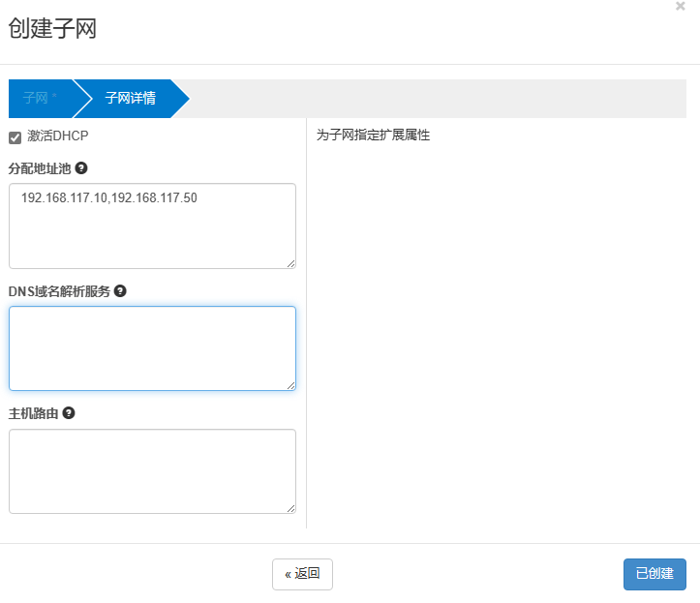Click inside the DNS域名解析服务 textarea
The image size is (700, 603).
[x=152, y=348]
